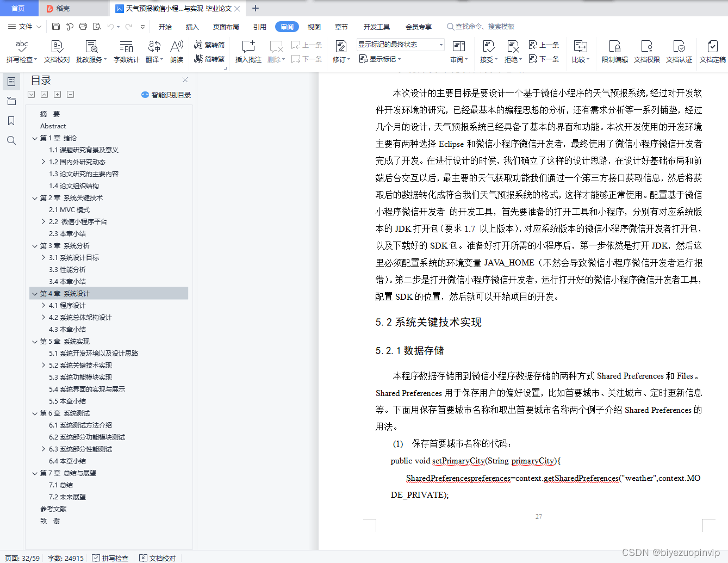
Task: Click the expand-all-levels icon in 目录 panel
Action: pos(31,95)
